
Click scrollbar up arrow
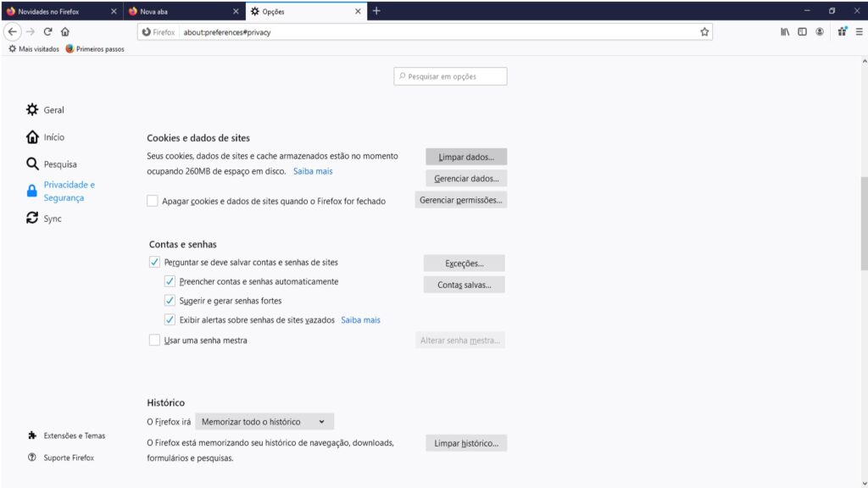(864, 61)
